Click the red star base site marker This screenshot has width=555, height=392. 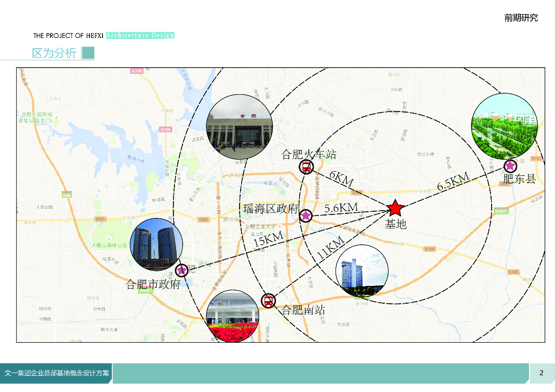click(395, 208)
